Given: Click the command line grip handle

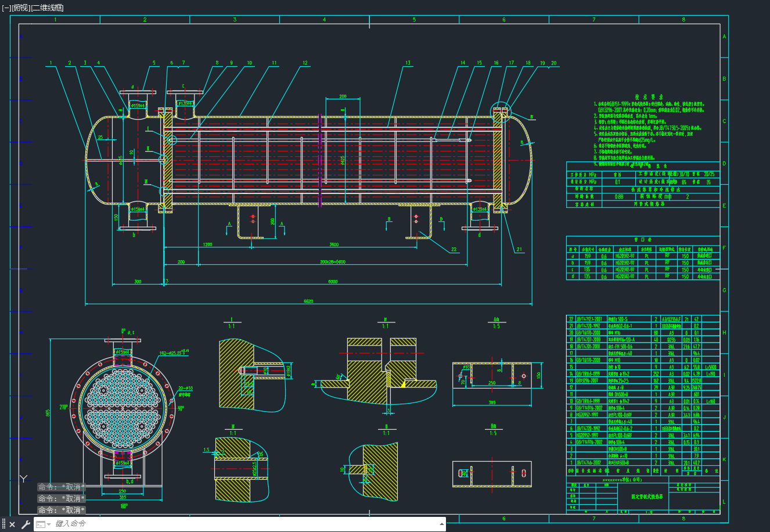Looking at the screenshot, I should 3,524.
